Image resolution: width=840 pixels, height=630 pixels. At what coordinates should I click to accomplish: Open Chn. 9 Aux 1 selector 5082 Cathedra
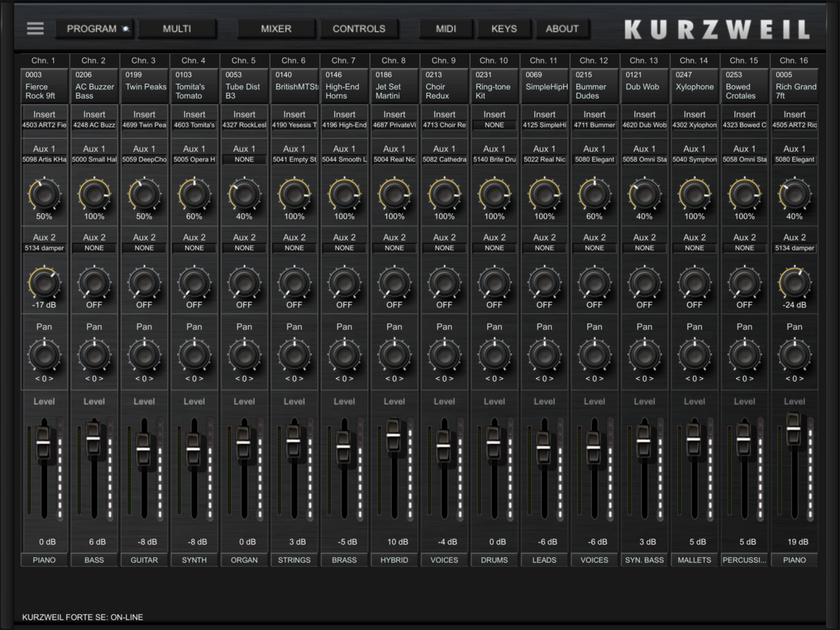[x=444, y=159]
